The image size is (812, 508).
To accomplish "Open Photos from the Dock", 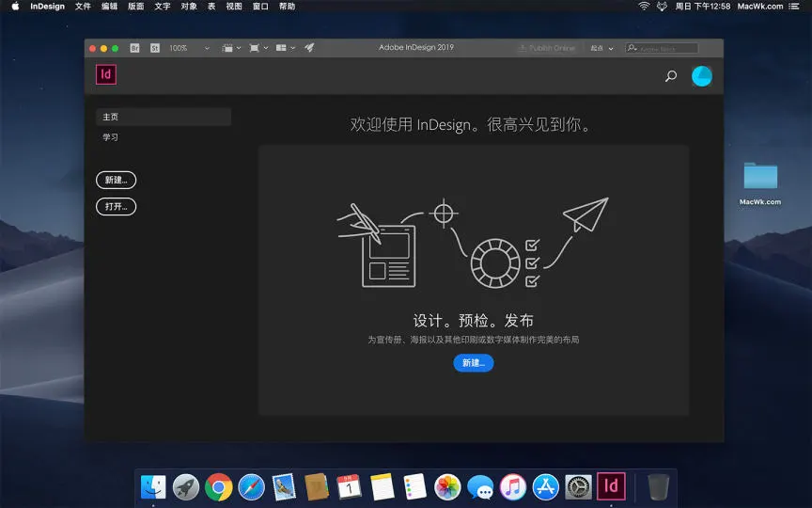I will pyautogui.click(x=447, y=487).
